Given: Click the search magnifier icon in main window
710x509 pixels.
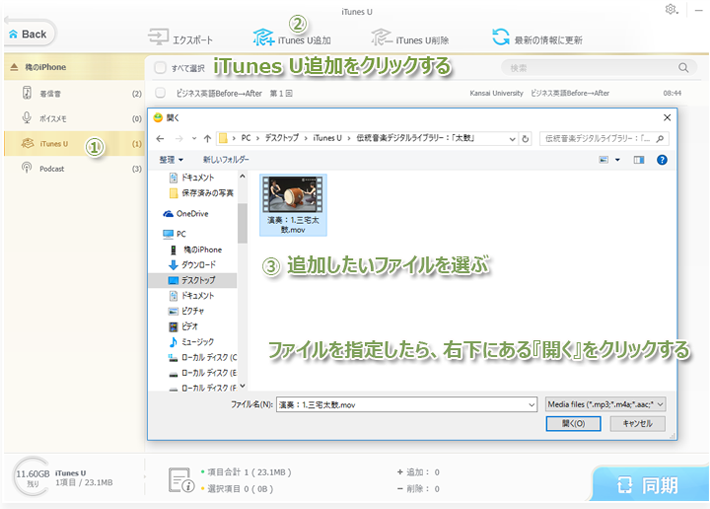Looking at the screenshot, I should click(683, 68).
